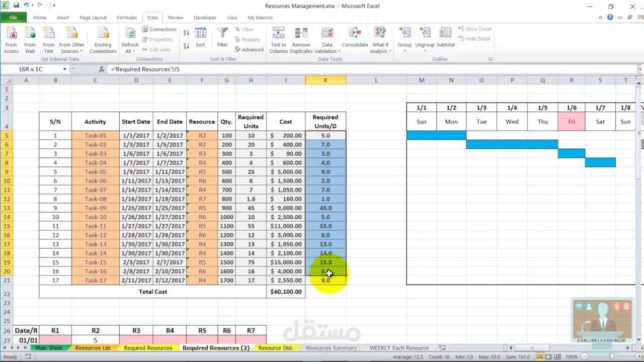The height and width of the screenshot is (362, 644).
Task: Open the File tab
Action: coord(14,18)
